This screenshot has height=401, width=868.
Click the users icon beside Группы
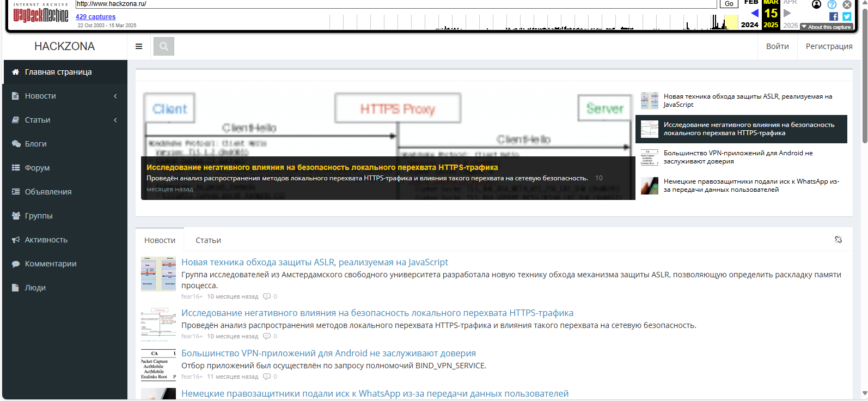coord(16,216)
